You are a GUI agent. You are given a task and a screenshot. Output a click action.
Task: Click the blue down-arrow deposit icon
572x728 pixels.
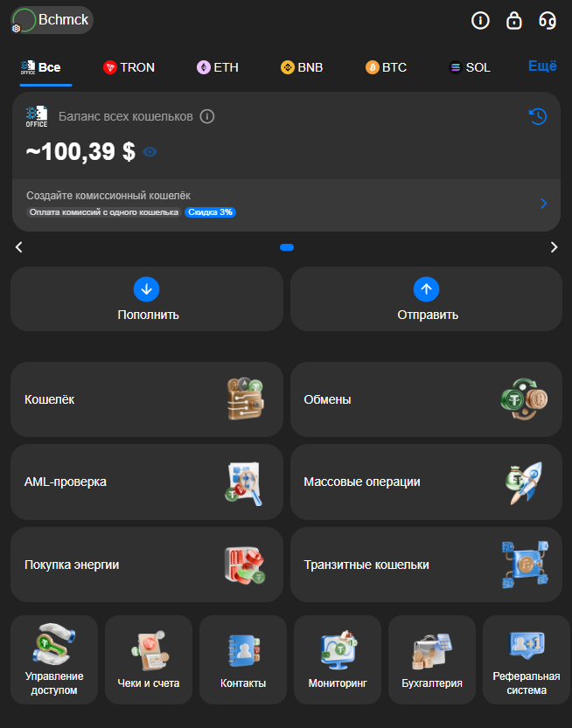coord(146,289)
